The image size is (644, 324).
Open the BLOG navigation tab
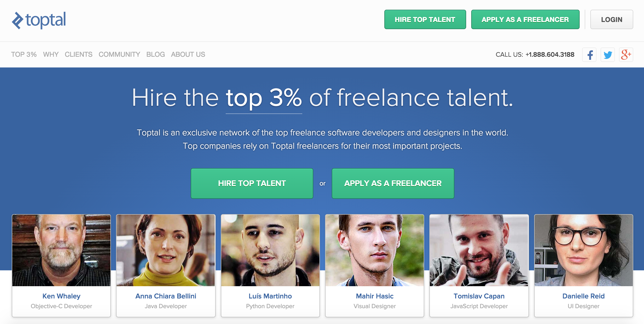point(156,54)
